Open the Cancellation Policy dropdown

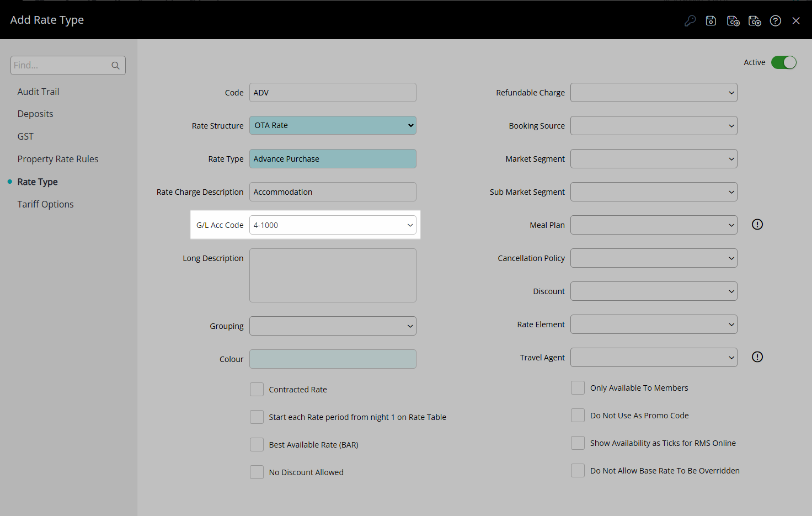pos(654,258)
